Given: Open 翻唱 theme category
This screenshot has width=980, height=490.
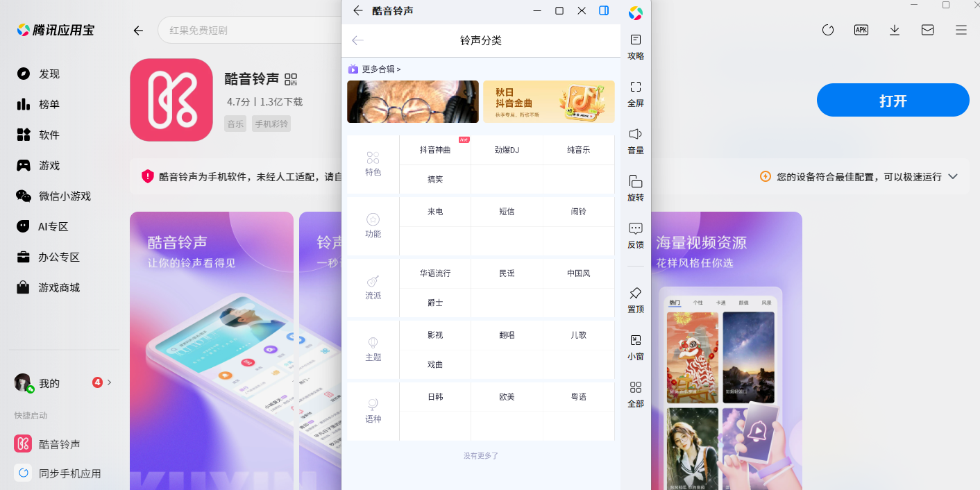Looking at the screenshot, I should (x=507, y=335).
